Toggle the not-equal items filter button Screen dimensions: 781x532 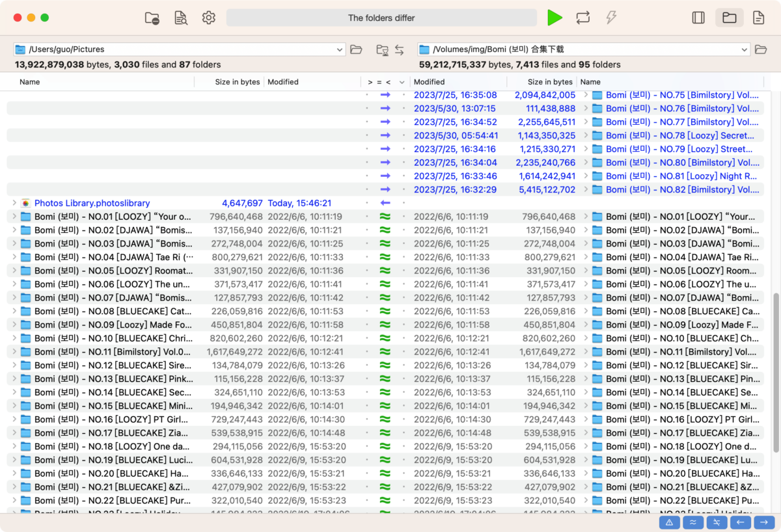click(717, 522)
